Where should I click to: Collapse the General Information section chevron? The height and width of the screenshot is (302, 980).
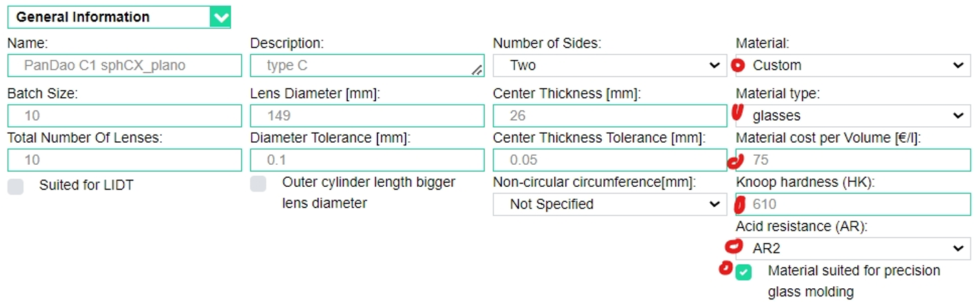point(220,17)
